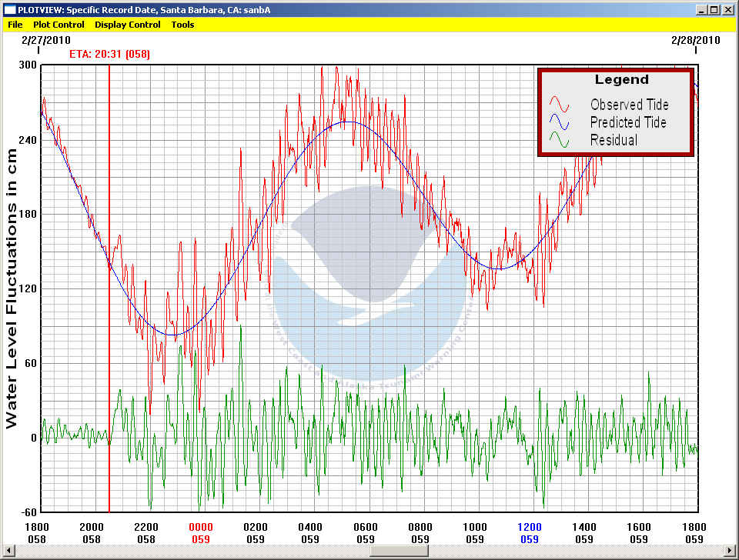The width and height of the screenshot is (739, 560).
Task: Minimize the PLOTVIEW window
Action: [701, 10]
